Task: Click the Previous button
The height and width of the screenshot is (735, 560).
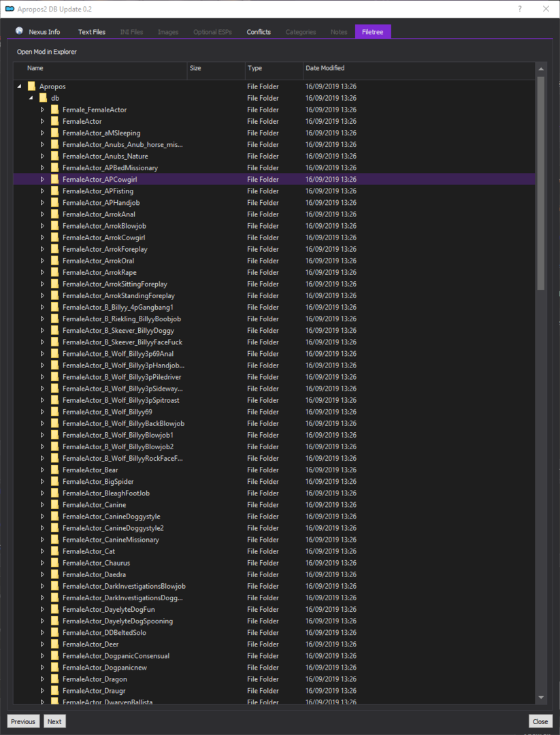Action: 23,721
